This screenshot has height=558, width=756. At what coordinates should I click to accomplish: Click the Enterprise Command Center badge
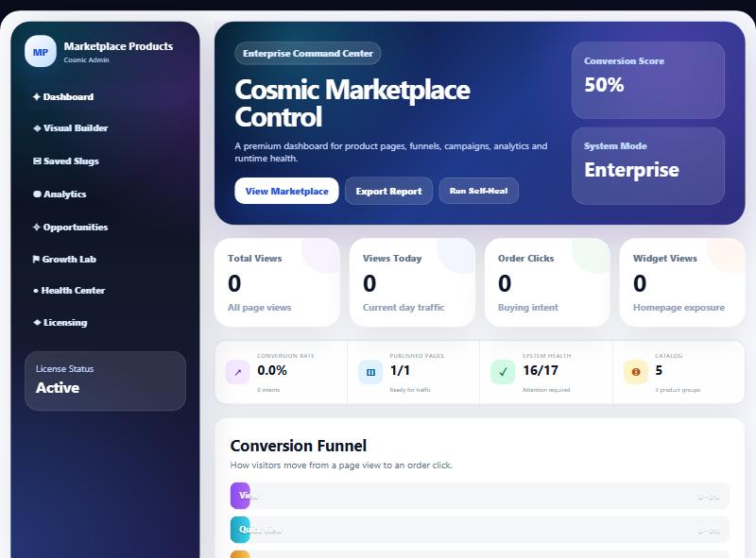(308, 54)
